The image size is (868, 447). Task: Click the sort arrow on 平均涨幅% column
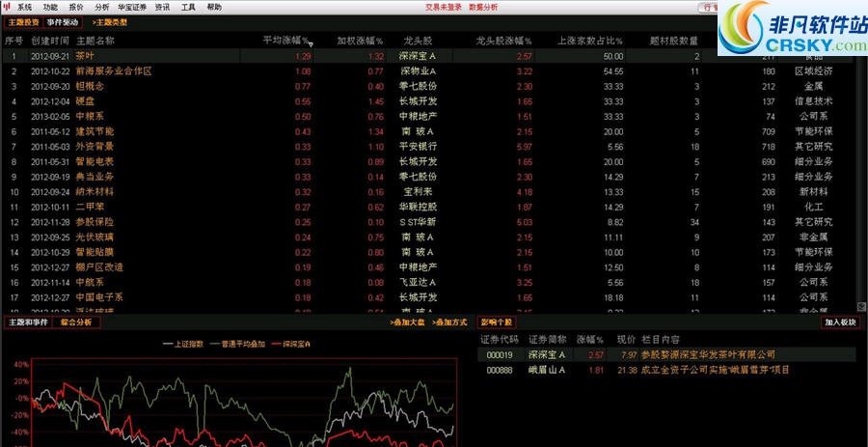(308, 42)
